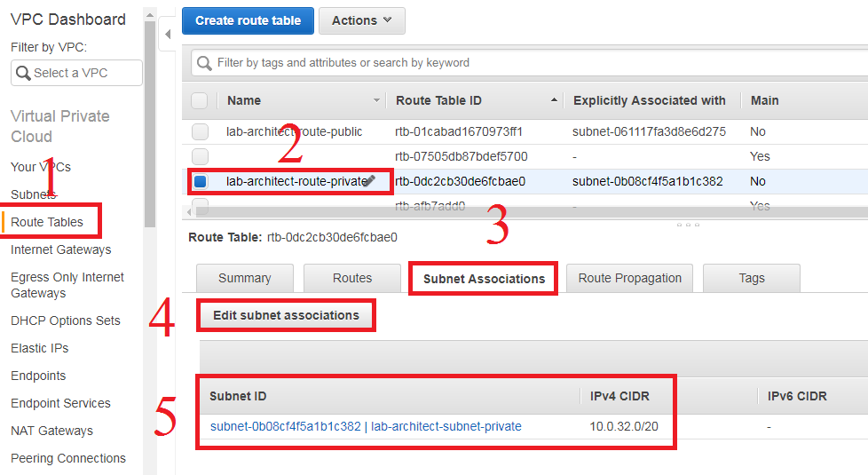The image size is (868, 475).
Task: Toggle the select-all checkbox in table header
Action: pyautogui.click(x=200, y=100)
